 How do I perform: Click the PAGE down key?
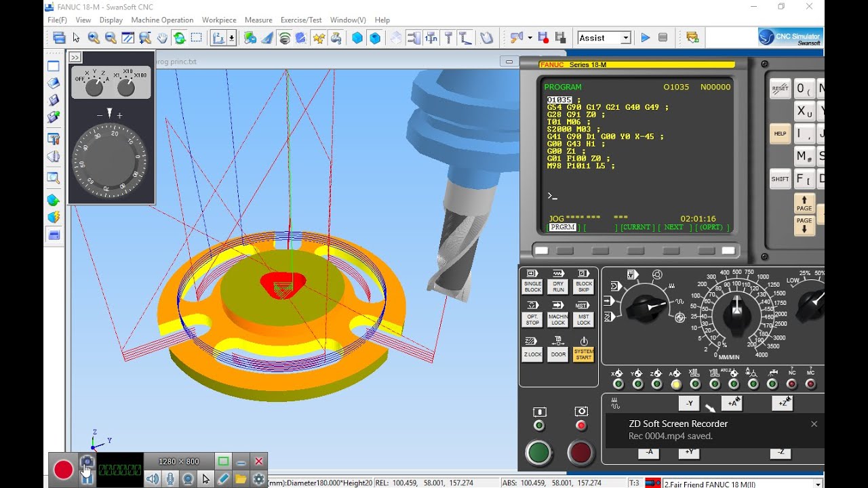click(x=804, y=225)
